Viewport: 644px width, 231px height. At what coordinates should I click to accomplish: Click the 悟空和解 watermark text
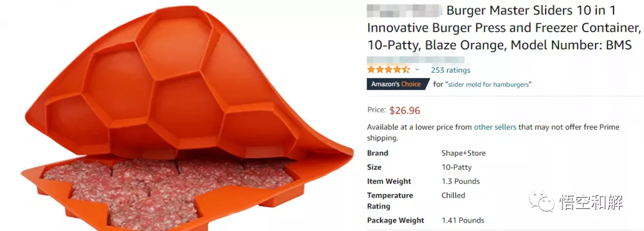pyautogui.click(x=590, y=202)
